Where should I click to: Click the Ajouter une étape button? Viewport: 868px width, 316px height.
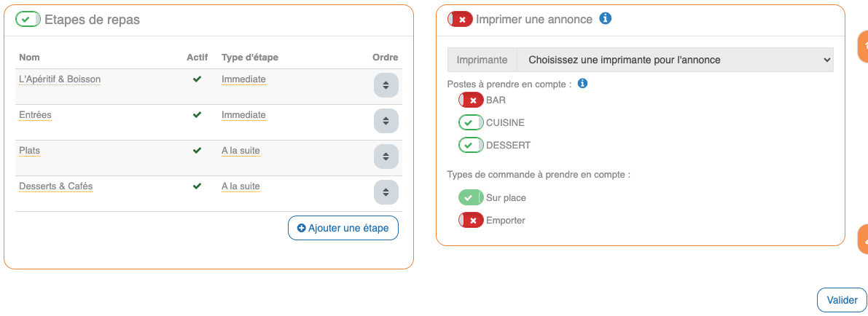(x=343, y=228)
